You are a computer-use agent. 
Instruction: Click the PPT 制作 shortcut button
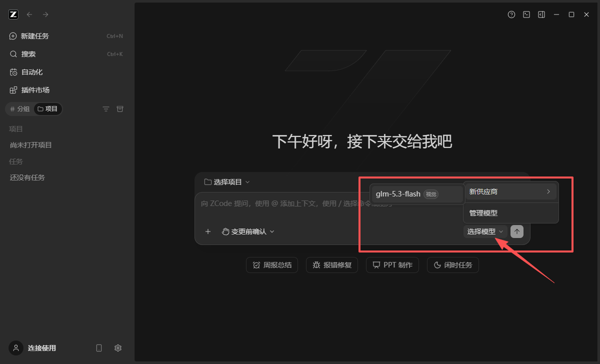click(x=392, y=265)
